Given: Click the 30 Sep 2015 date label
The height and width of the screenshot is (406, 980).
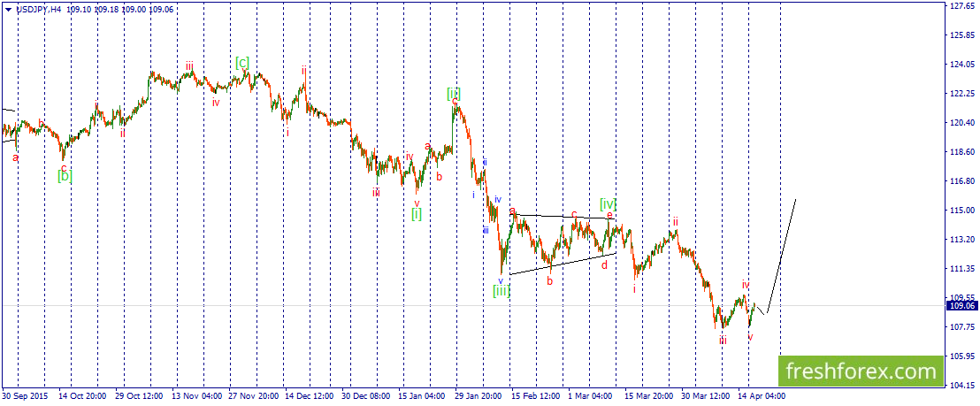Looking at the screenshot, I should tap(25, 396).
